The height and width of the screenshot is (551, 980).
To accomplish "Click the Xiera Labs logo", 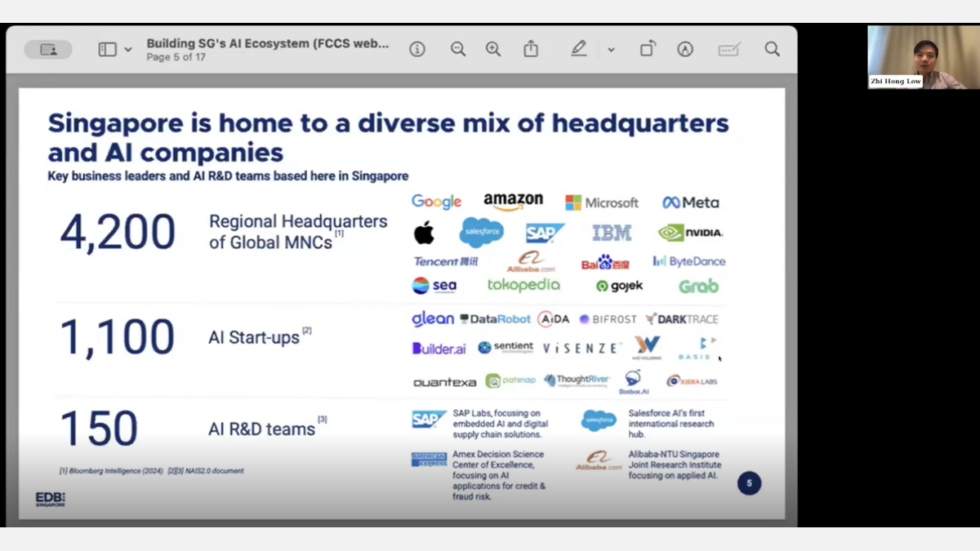I will [692, 381].
